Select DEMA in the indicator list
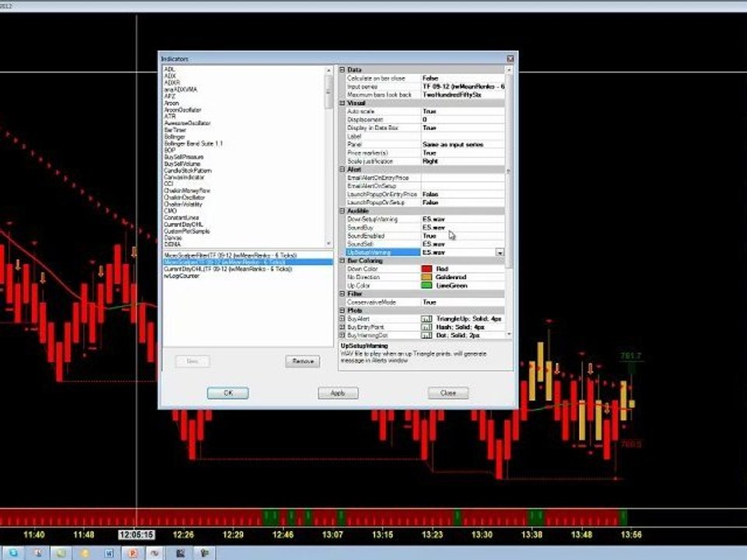Viewport: 747px width, 560px height. pyautogui.click(x=173, y=244)
